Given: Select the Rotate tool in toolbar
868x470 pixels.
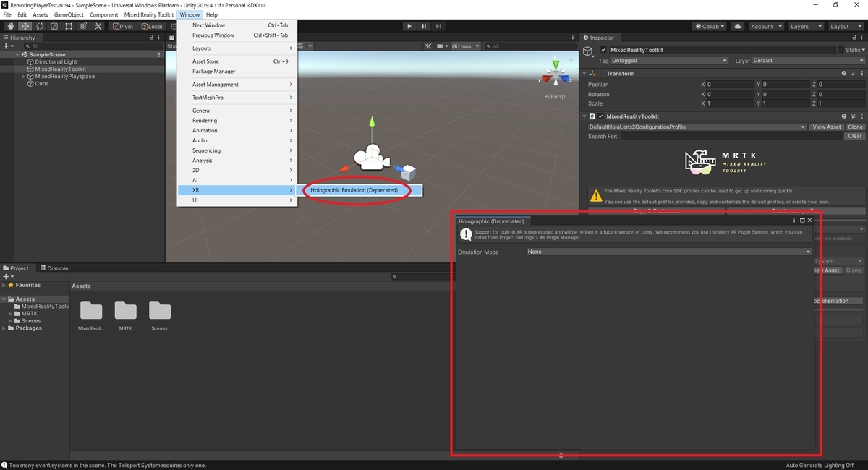Looking at the screenshot, I should click(x=40, y=26).
